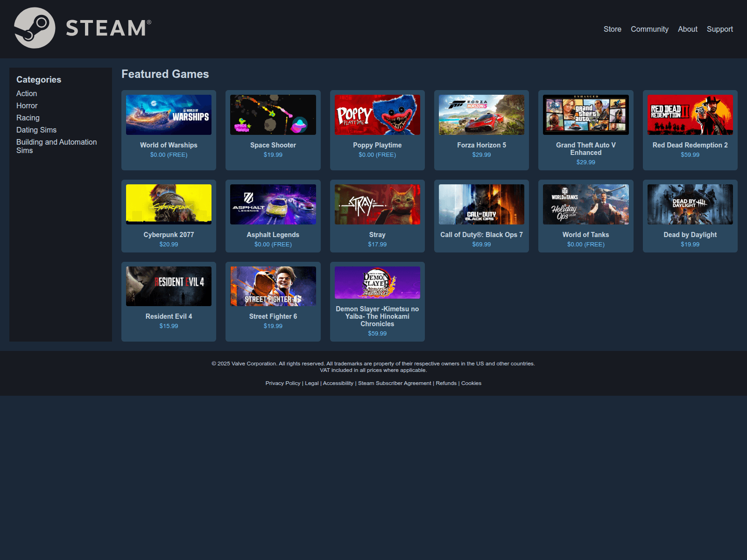Click the Space Shooter title

click(x=273, y=145)
